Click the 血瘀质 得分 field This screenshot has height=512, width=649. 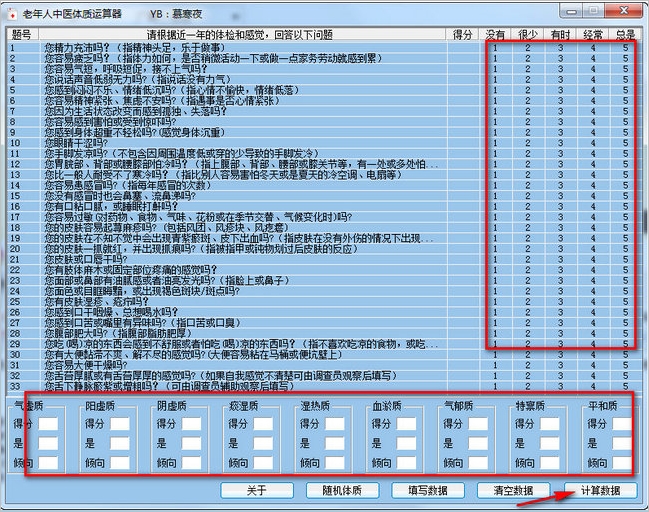pyautogui.click(x=406, y=424)
